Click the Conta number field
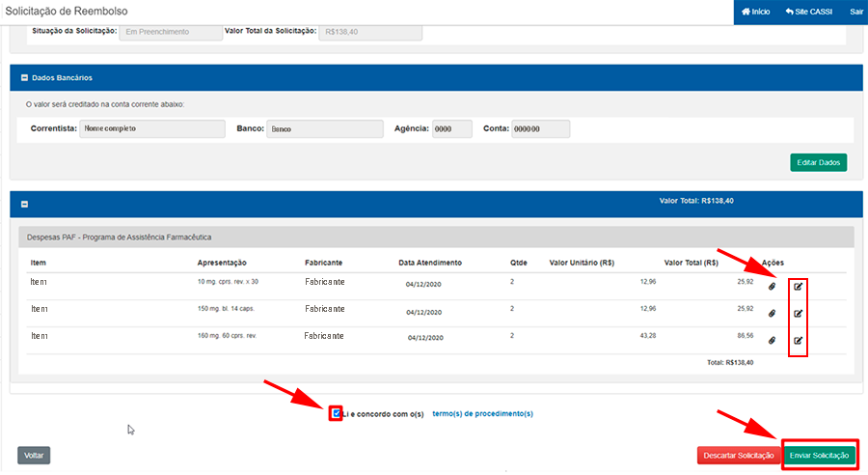The height and width of the screenshot is (475, 868). pyautogui.click(x=541, y=128)
